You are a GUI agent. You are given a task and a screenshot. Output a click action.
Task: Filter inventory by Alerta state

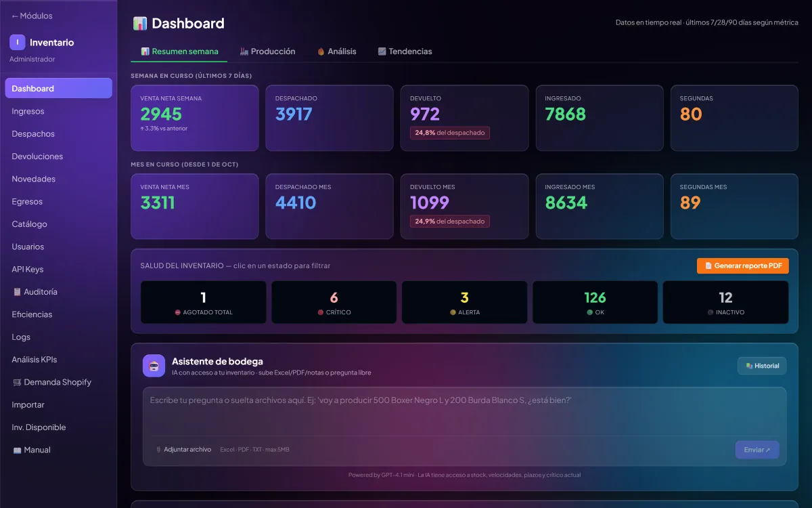tap(465, 302)
